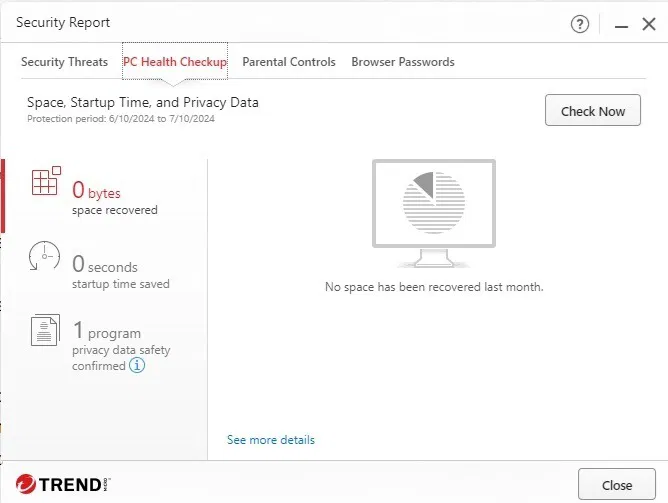This screenshot has width=668, height=503.
Task: Select the PC Health Checkup tab
Action: click(x=175, y=62)
